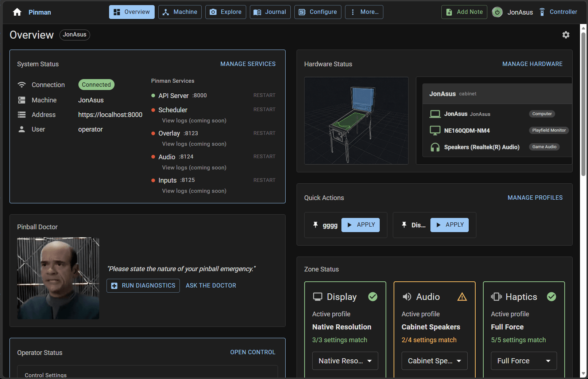
Task: Click the Audio zone warning triangle
Action: (x=462, y=297)
